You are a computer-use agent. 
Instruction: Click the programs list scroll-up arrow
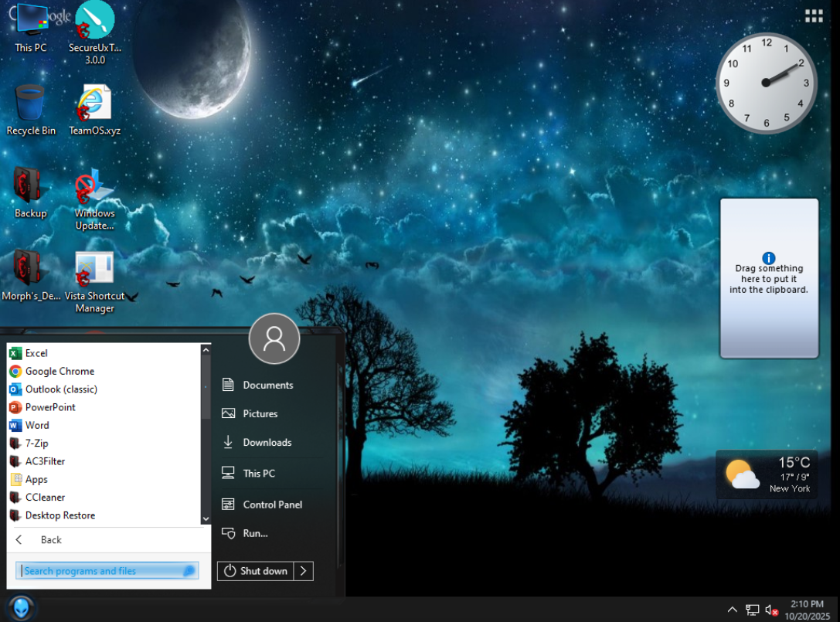(x=206, y=350)
